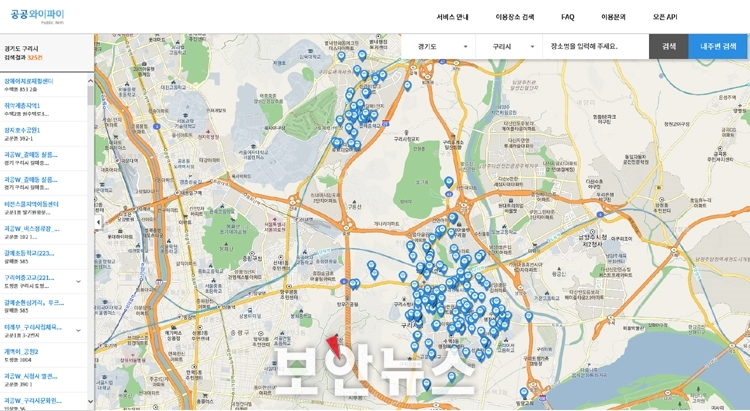
Task: Open the 서비스 안내 menu
Action: (452, 17)
